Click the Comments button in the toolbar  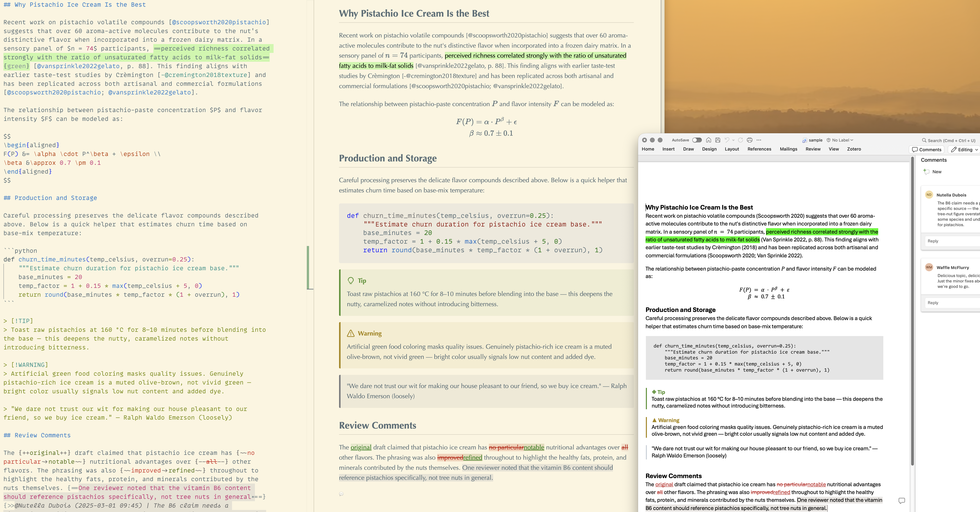[927, 150]
